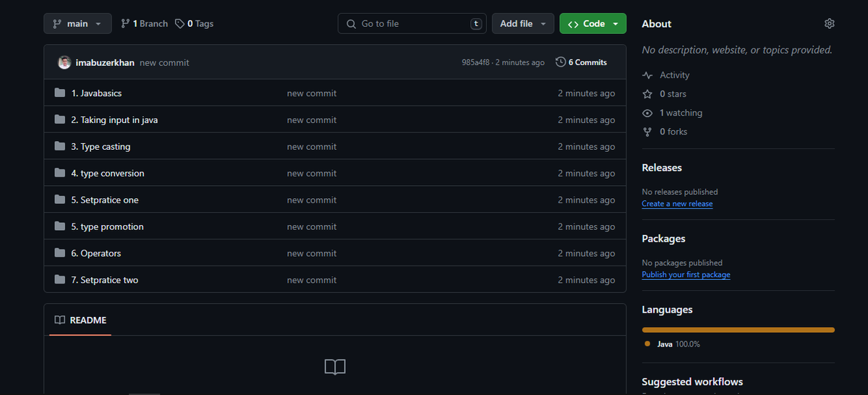Click the folder icon for '6. Operators'
This screenshot has height=395, width=868.
coord(60,254)
